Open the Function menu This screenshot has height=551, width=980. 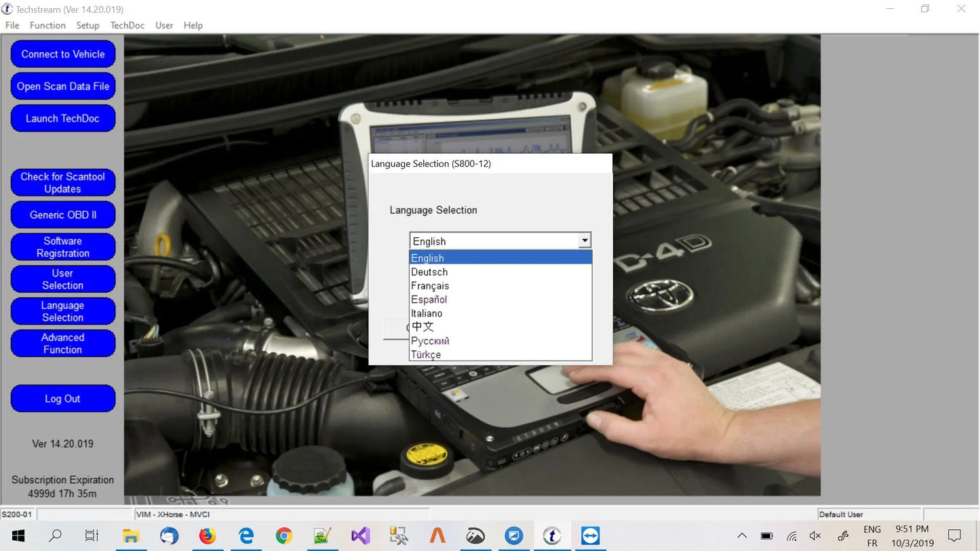click(47, 25)
